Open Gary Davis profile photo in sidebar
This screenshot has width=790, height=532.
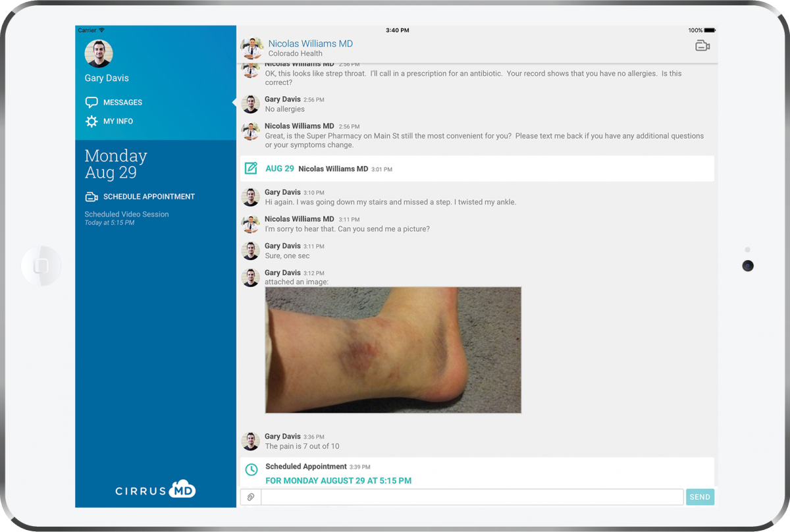point(99,53)
